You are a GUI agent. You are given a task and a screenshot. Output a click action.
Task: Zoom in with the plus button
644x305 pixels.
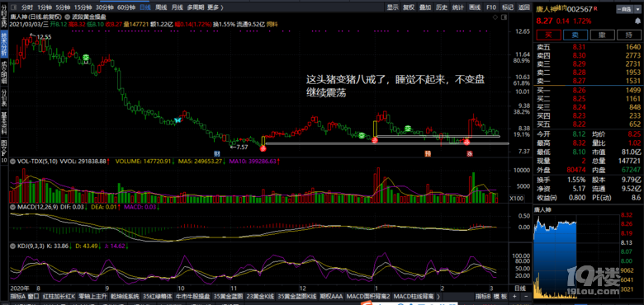pyautogui.click(x=514, y=297)
